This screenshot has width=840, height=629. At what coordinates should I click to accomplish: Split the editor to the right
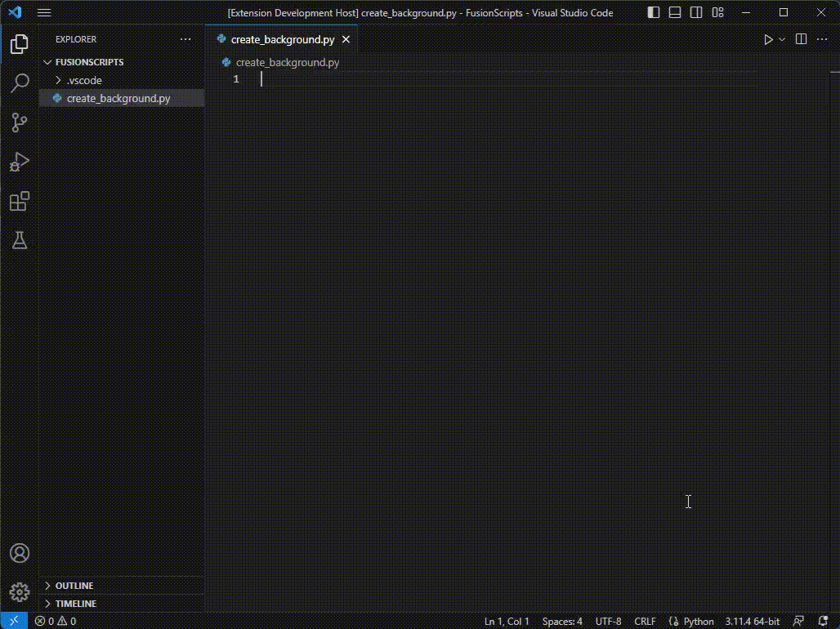click(801, 39)
